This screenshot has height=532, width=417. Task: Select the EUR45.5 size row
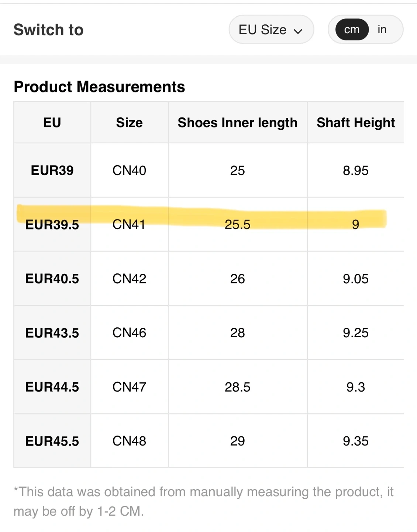click(52, 441)
